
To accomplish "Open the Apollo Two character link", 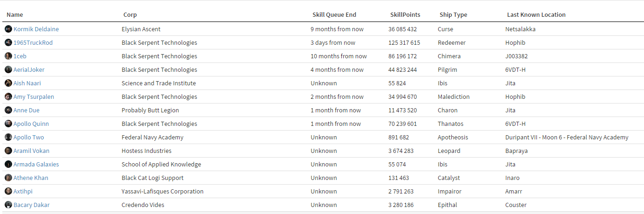I will tap(29, 137).
